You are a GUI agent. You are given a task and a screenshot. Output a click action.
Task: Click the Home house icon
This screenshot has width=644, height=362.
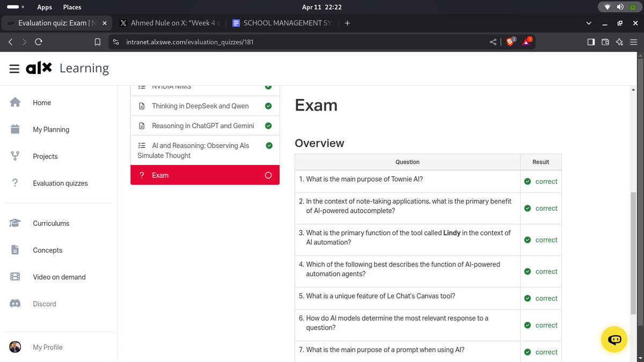pyautogui.click(x=15, y=102)
